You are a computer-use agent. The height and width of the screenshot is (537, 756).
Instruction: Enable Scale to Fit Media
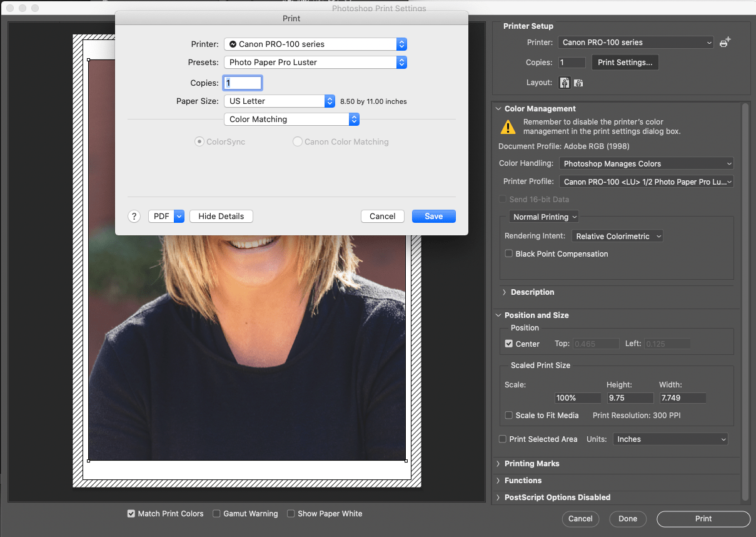(x=509, y=415)
